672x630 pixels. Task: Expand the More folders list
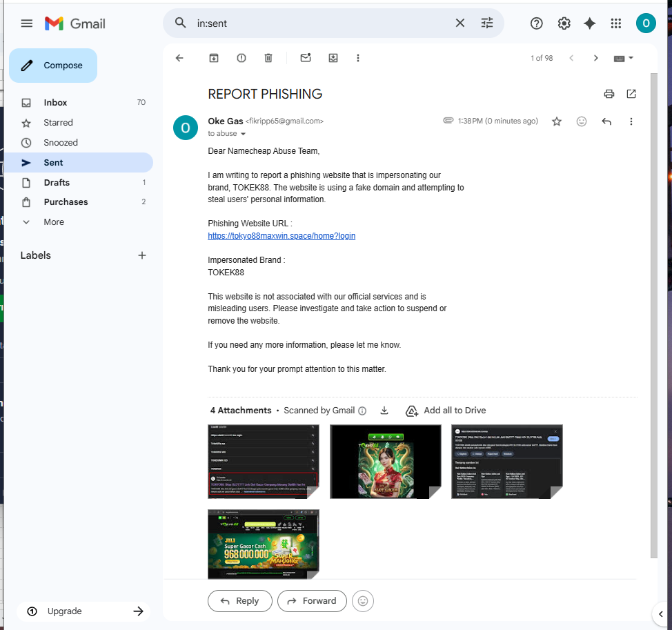[x=79, y=222]
